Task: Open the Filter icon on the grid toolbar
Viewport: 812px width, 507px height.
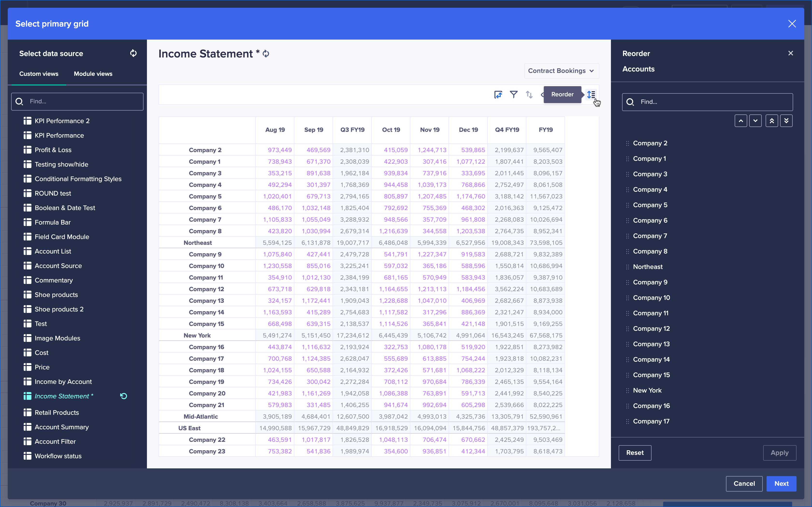Action: point(514,95)
